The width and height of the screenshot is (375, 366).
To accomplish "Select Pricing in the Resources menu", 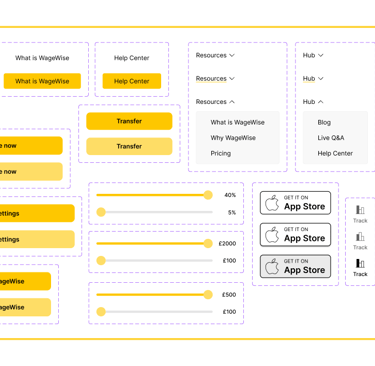I will [221, 153].
